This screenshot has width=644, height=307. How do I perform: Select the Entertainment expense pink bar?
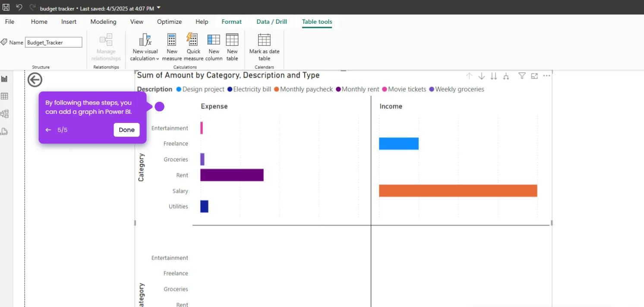coord(202,128)
